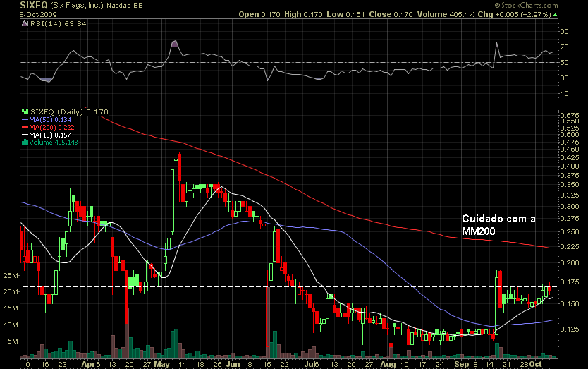Click the 0.575 price axis label
The image size is (588, 369).
coord(570,115)
